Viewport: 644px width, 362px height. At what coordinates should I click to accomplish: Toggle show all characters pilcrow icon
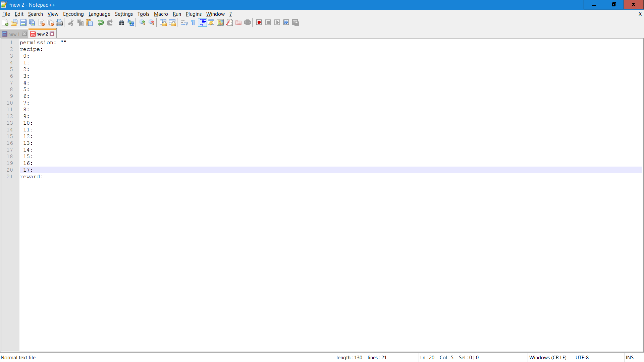(x=193, y=22)
